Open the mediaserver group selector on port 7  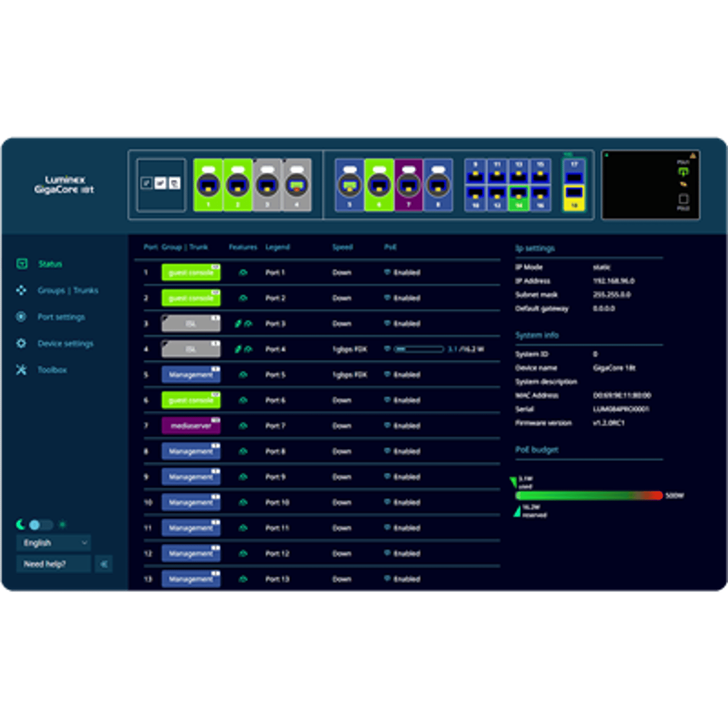pyautogui.click(x=191, y=426)
